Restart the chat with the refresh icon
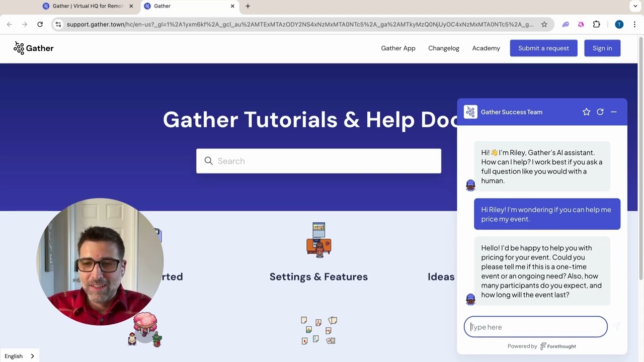 (x=600, y=112)
